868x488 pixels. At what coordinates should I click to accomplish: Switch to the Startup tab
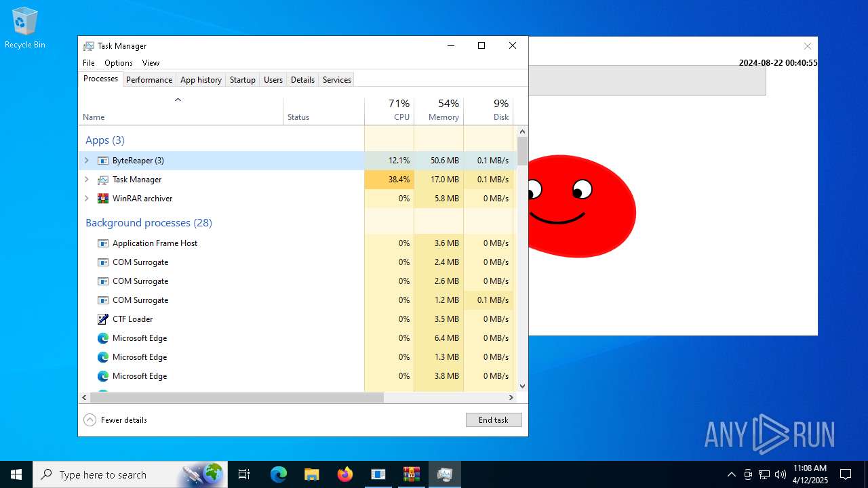point(242,80)
